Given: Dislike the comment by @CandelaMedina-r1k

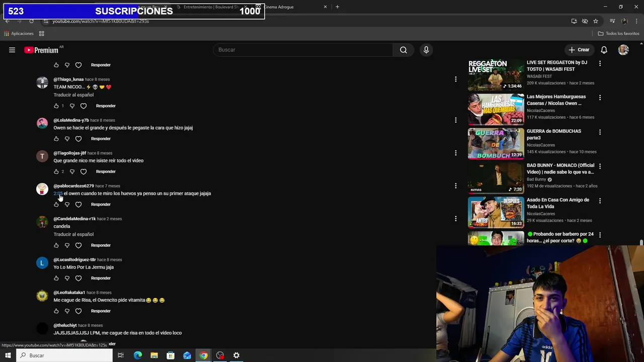Looking at the screenshot, I should point(67,245).
